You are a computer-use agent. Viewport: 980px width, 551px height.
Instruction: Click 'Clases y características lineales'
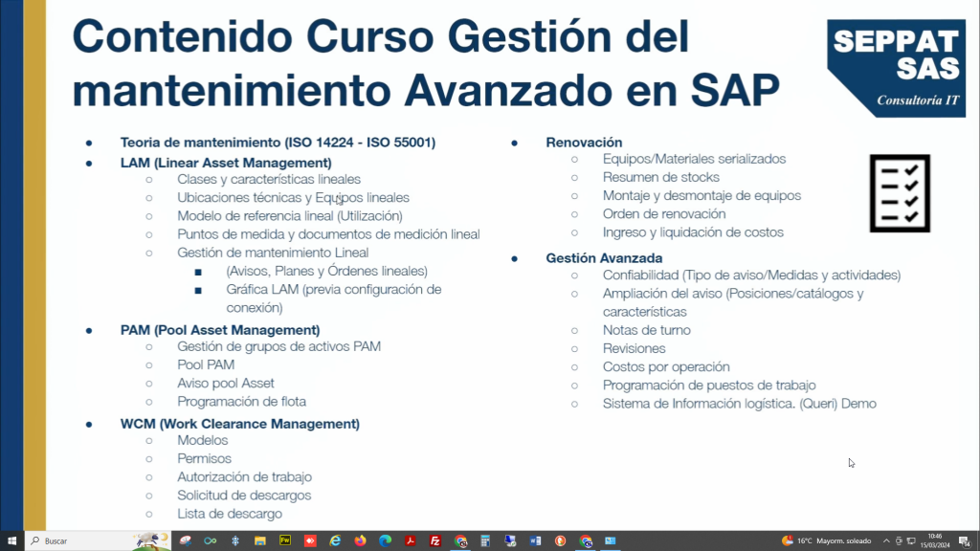tap(269, 179)
